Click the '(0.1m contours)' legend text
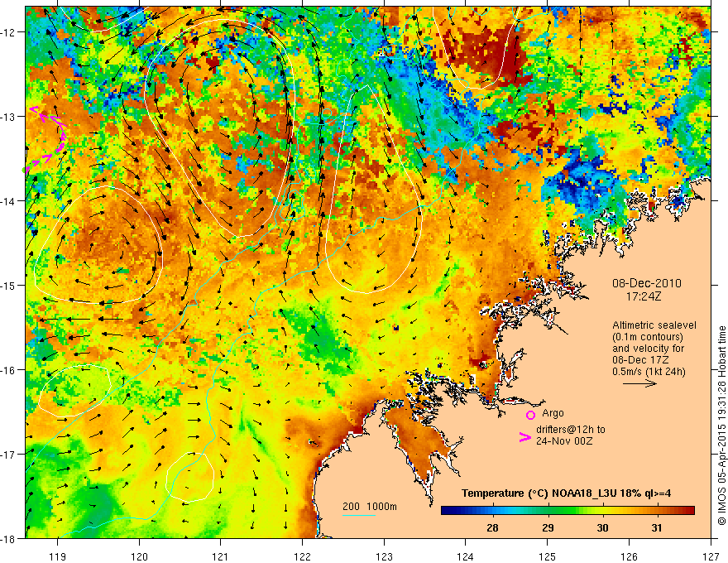 [x=648, y=337]
